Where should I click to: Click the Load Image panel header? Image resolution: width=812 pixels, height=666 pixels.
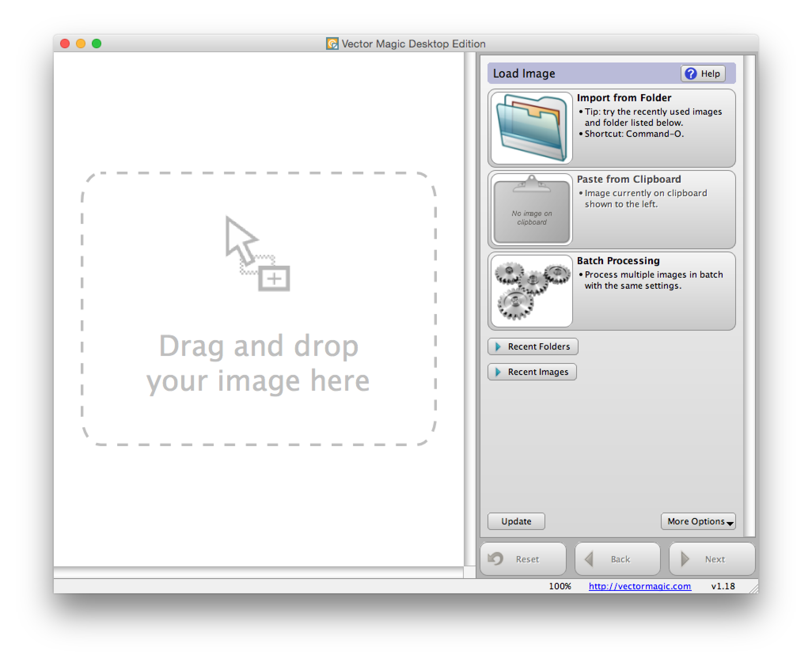click(x=611, y=73)
